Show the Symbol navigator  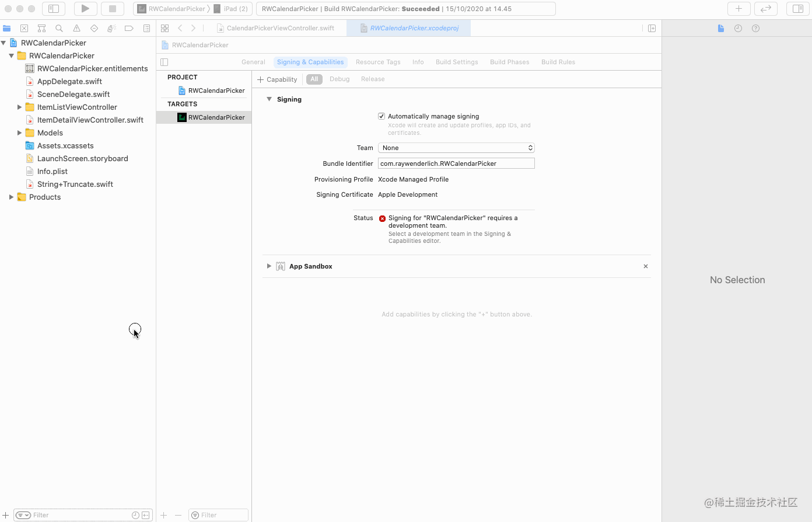(x=41, y=28)
